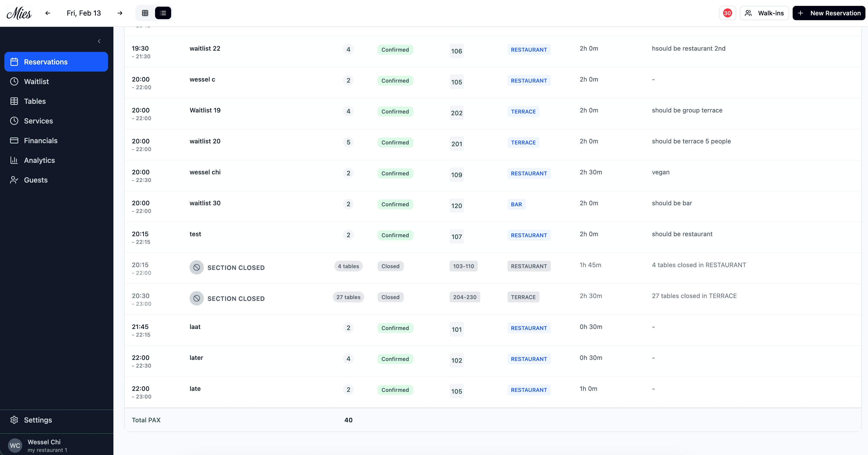Open the Walk-ins panel
Viewport: 868px width, 455px height.
764,13
